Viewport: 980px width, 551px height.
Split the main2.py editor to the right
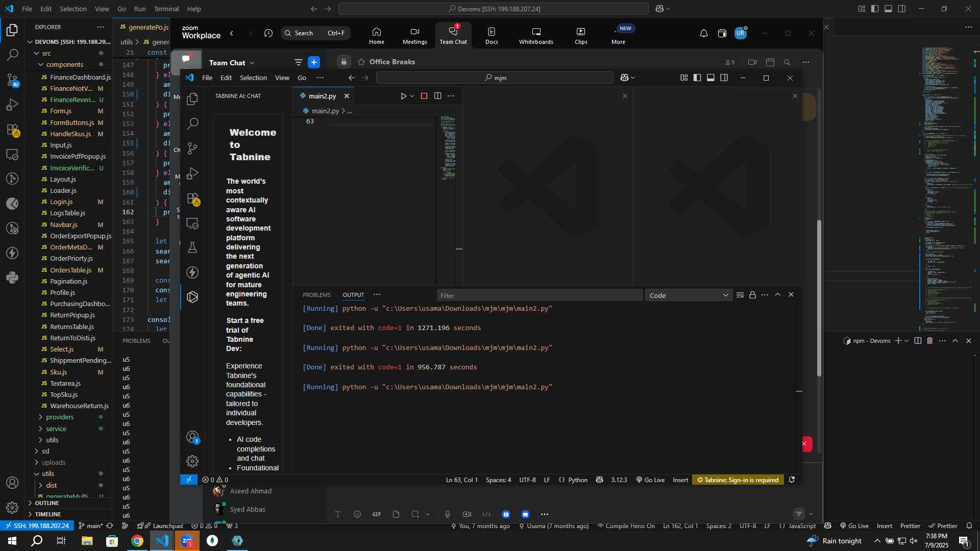tap(437, 96)
